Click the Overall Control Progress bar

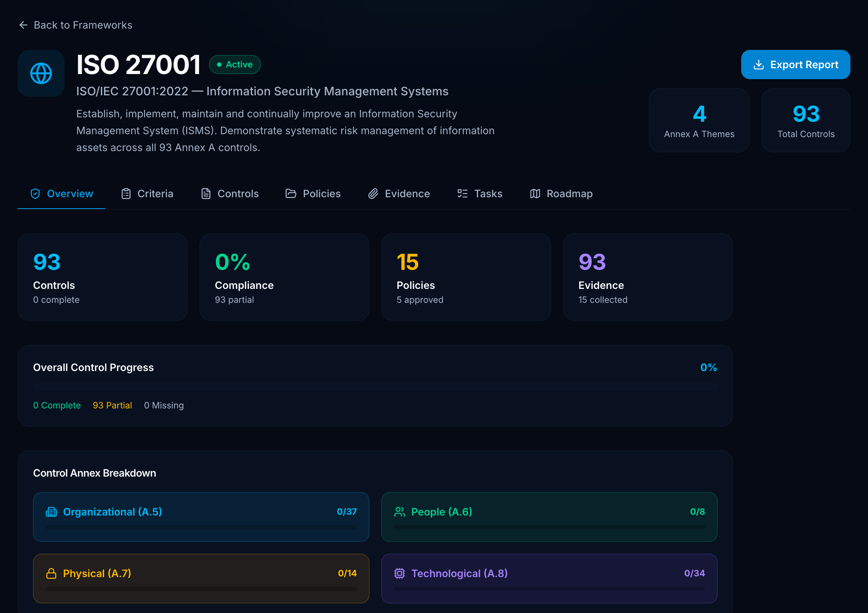[x=375, y=387]
